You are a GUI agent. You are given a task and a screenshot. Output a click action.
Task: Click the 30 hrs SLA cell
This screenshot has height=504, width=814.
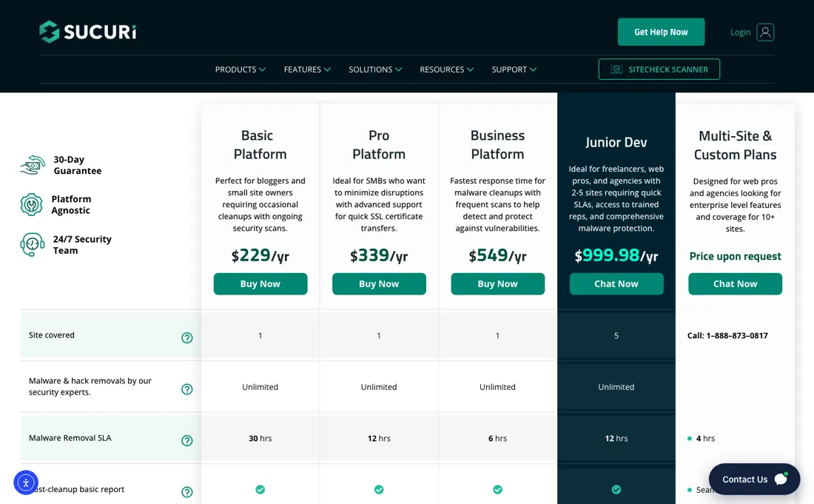point(260,439)
